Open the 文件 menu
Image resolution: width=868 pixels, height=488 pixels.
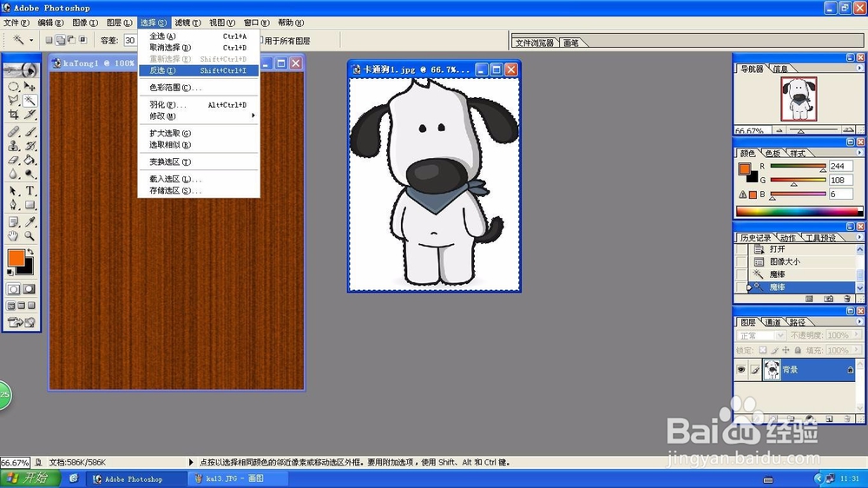[x=16, y=23]
